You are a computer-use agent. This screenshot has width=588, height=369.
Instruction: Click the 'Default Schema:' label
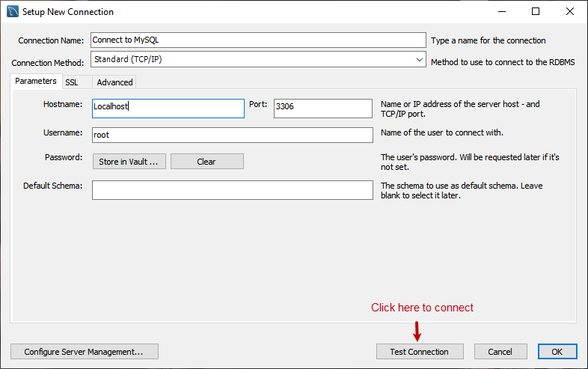[x=52, y=186]
